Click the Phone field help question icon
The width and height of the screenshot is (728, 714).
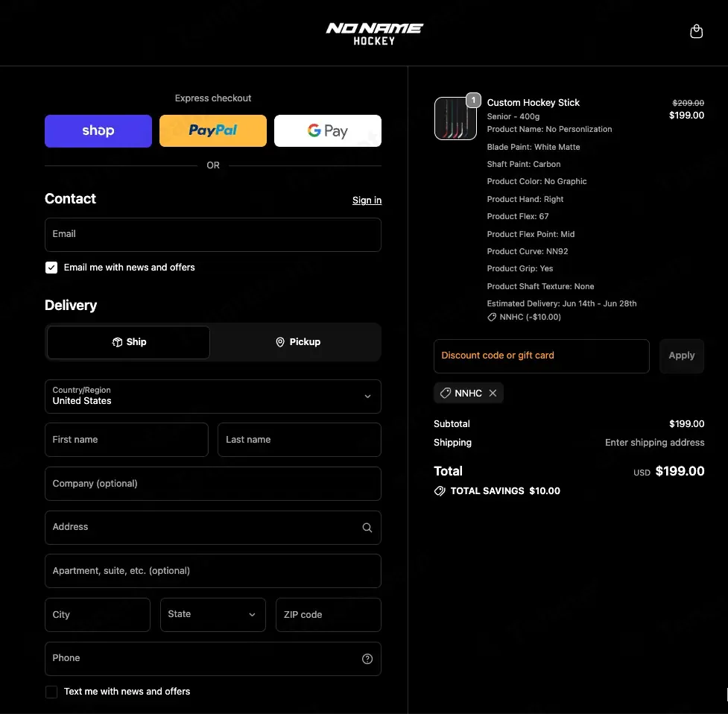tap(367, 659)
